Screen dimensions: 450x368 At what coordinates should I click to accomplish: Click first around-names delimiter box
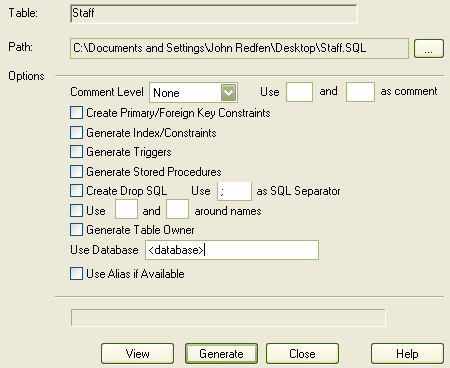[x=126, y=209]
